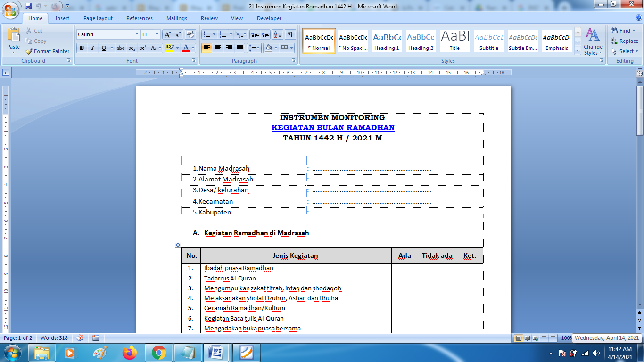Open the Developer tab
The width and height of the screenshot is (644, 362).
click(269, 18)
